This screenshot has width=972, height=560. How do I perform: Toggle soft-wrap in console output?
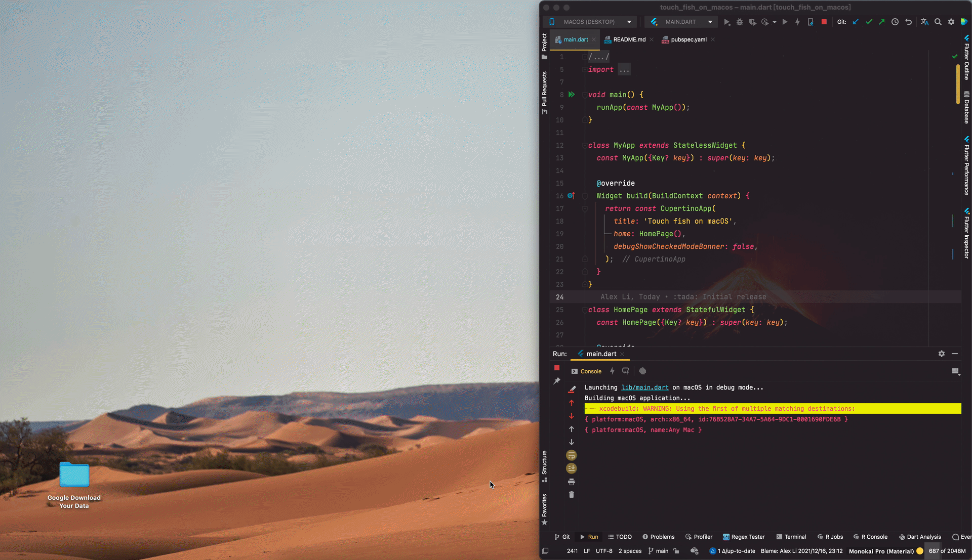(572, 455)
